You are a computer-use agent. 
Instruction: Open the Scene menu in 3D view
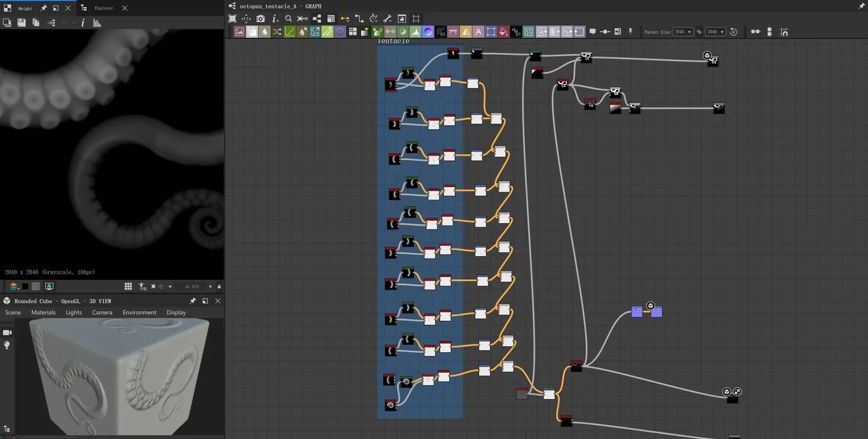(x=13, y=312)
